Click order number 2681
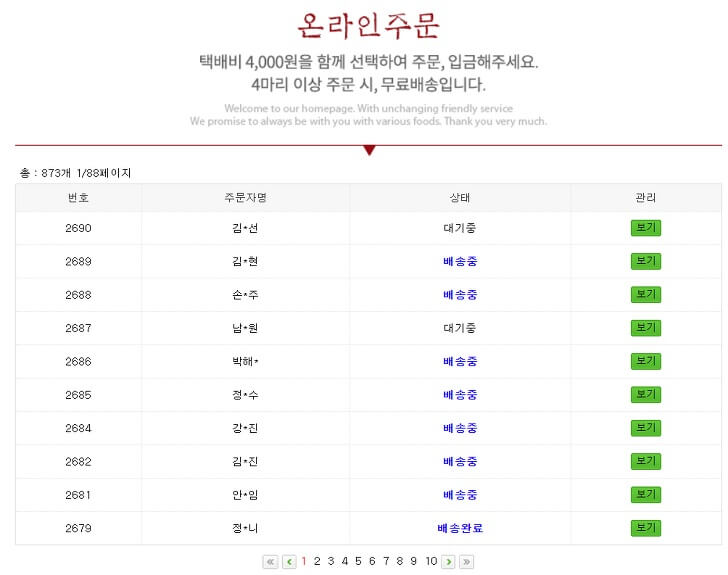 point(78,495)
